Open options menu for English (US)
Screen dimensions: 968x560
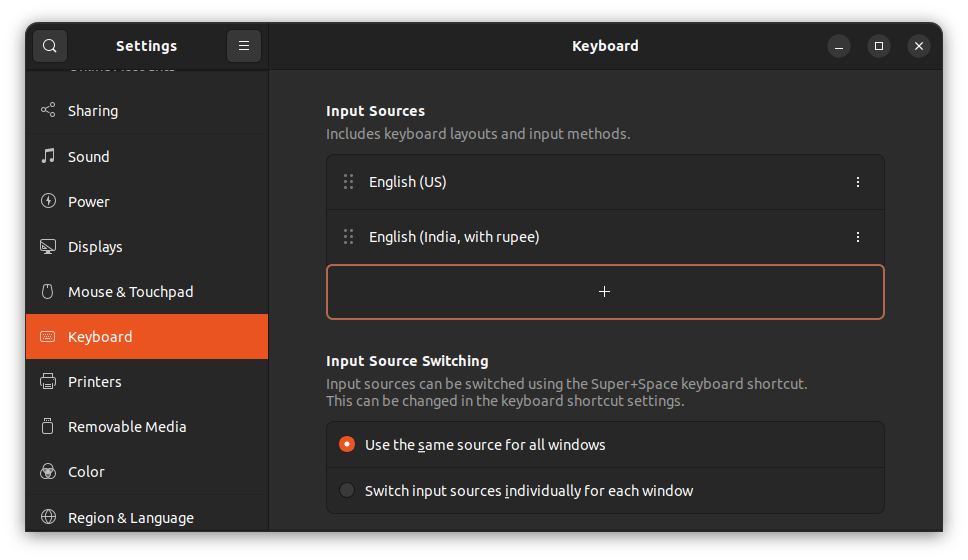(857, 182)
